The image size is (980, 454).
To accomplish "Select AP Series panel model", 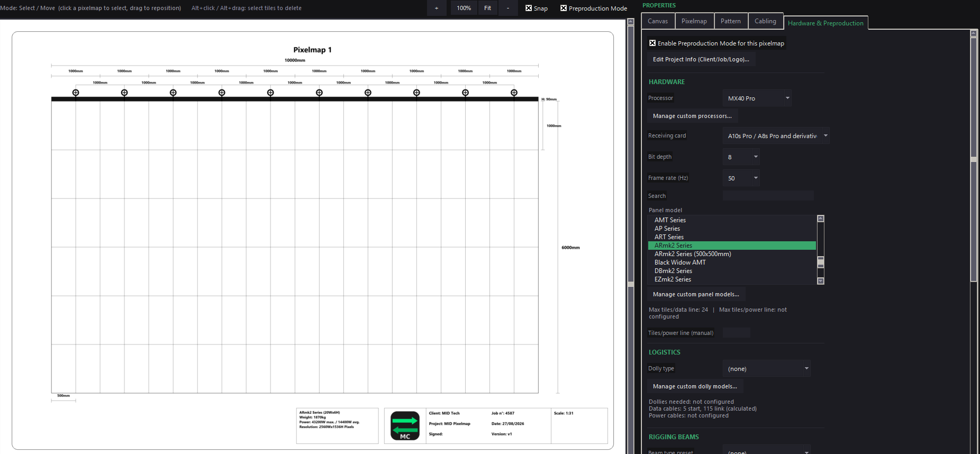I will (x=732, y=229).
